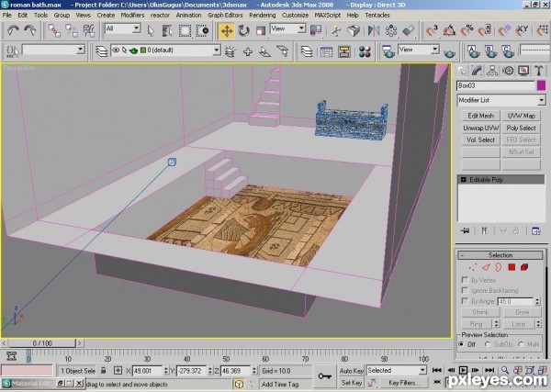The width and height of the screenshot is (551, 392).
Task: Click the Redo arrow icon
Action: (x=30, y=30)
